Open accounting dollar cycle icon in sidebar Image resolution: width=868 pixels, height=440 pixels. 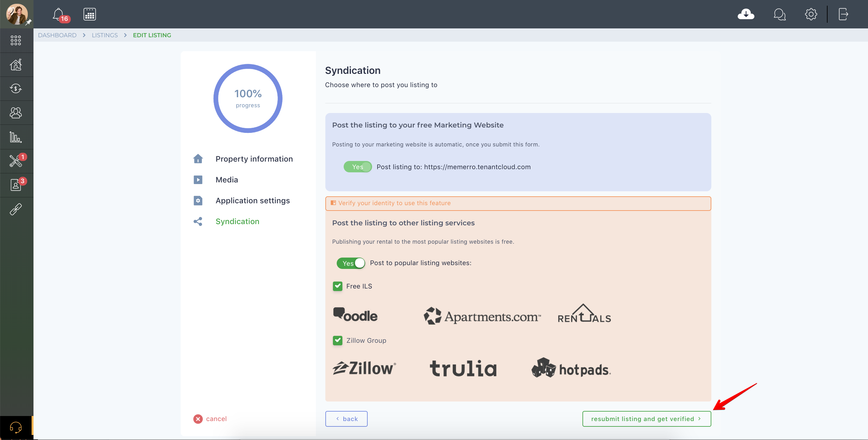tap(16, 89)
